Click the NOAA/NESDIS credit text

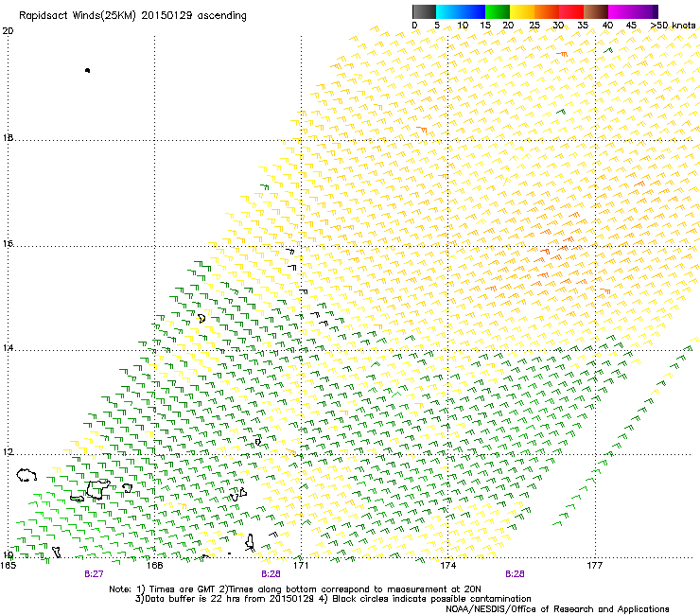(557, 609)
